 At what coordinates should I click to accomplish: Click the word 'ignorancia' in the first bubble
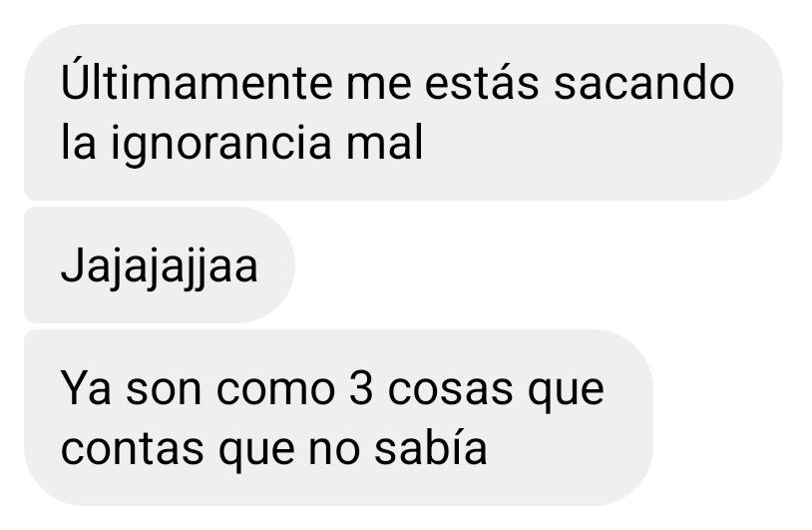click(x=221, y=143)
